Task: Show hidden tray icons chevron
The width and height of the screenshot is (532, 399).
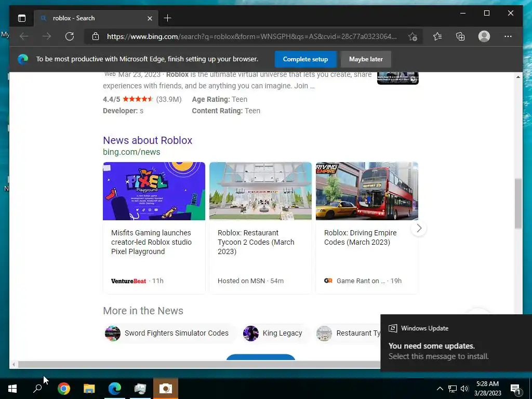Action: point(440,389)
